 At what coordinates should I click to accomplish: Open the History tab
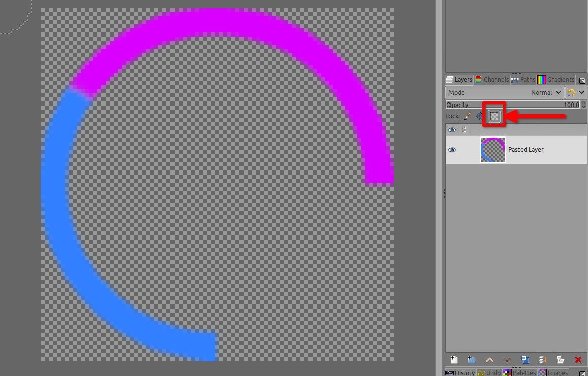pyautogui.click(x=460, y=373)
